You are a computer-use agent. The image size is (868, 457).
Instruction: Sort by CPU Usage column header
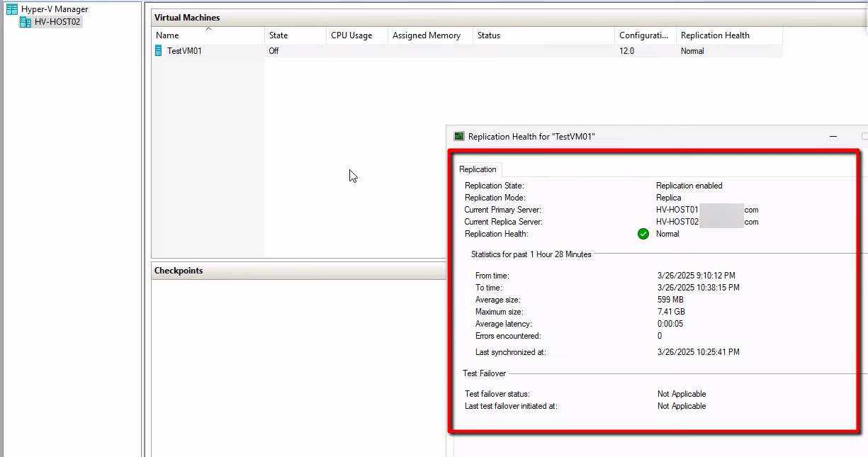tap(357, 35)
